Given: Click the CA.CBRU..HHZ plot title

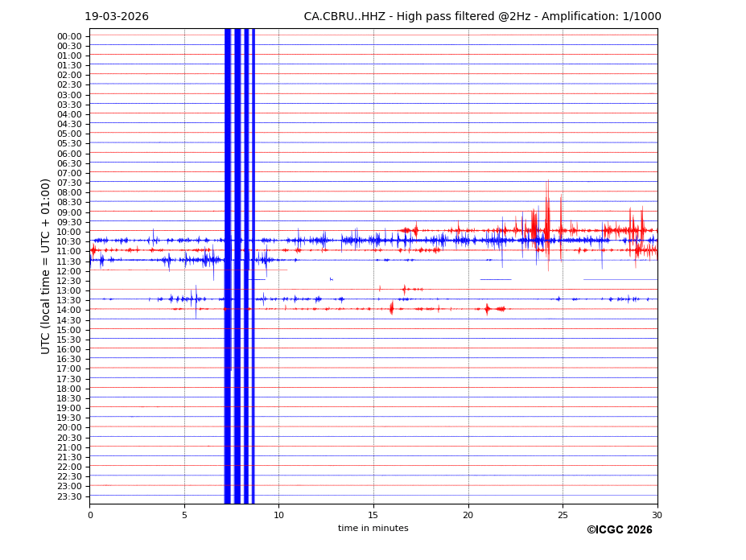Looking at the screenshot, I should click(x=482, y=17).
